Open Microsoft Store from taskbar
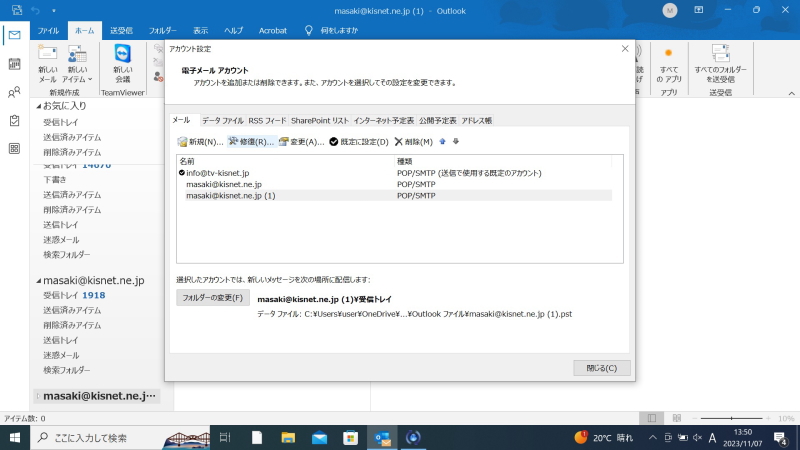The width and height of the screenshot is (800, 450). pos(351,438)
